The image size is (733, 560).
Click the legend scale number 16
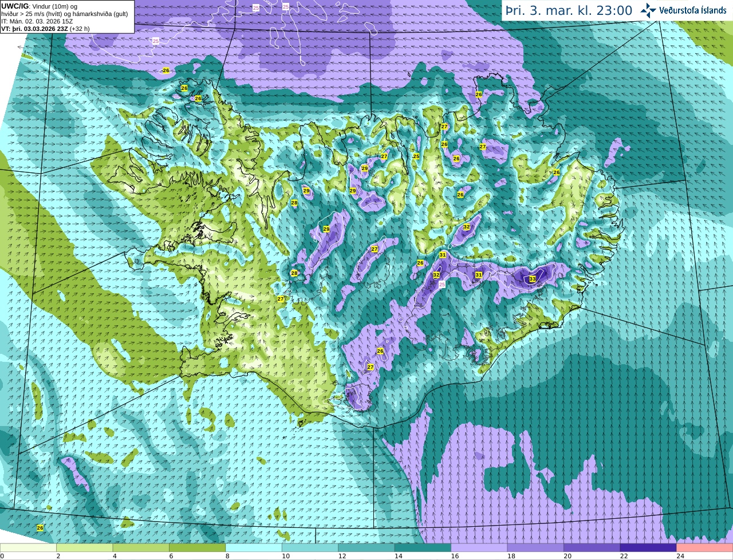point(455,556)
